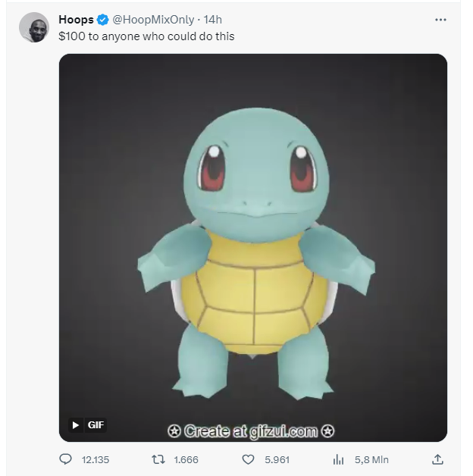Click the repost arrows icon
The height and width of the screenshot is (476, 473).
click(158, 459)
